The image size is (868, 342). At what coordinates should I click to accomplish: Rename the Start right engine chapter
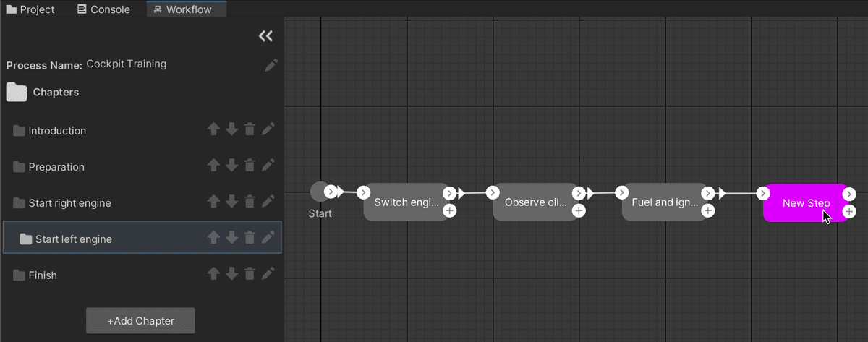[268, 202]
